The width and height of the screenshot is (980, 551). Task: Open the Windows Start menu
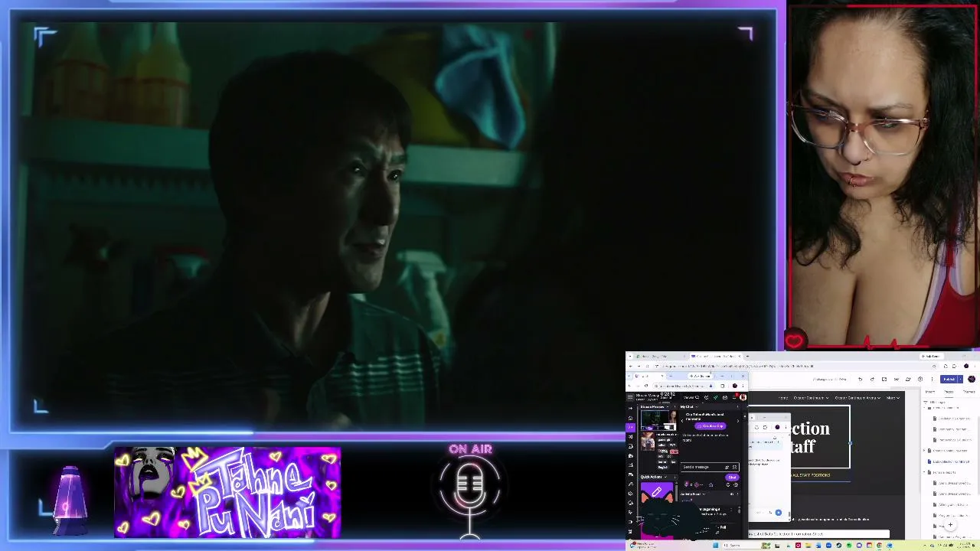pyautogui.click(x=715, y=546)
